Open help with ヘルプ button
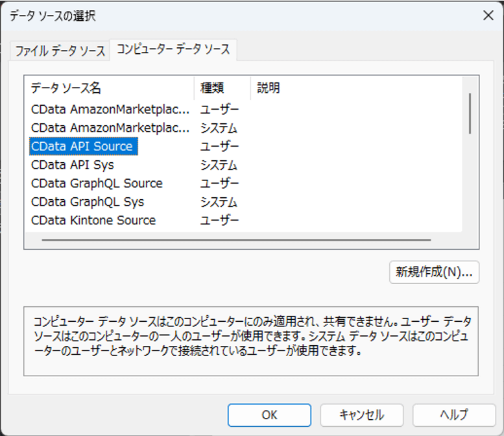 [x=454, y=415]
